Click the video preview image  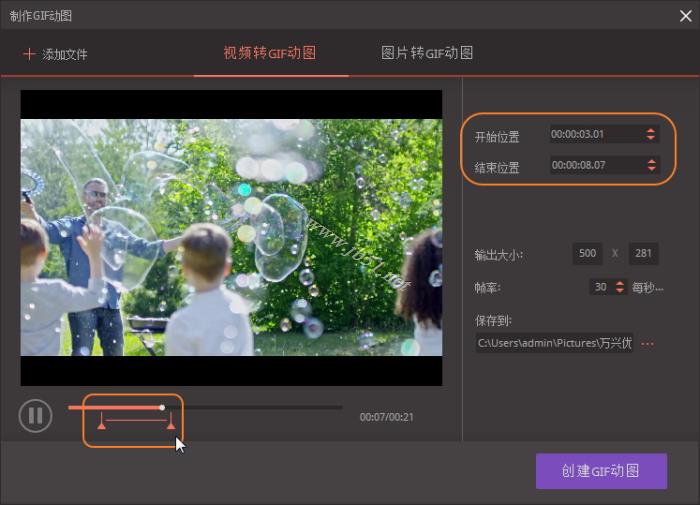click(x=231, y=238)
